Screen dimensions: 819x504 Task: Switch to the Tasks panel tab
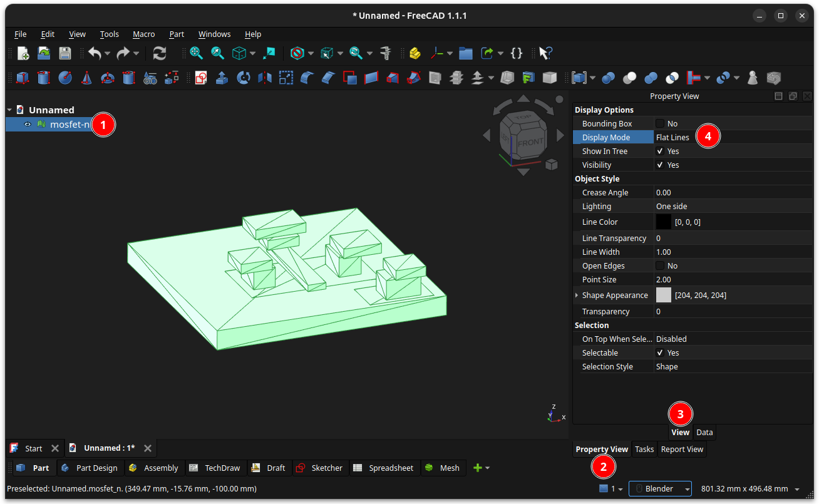tap(644, 449)
